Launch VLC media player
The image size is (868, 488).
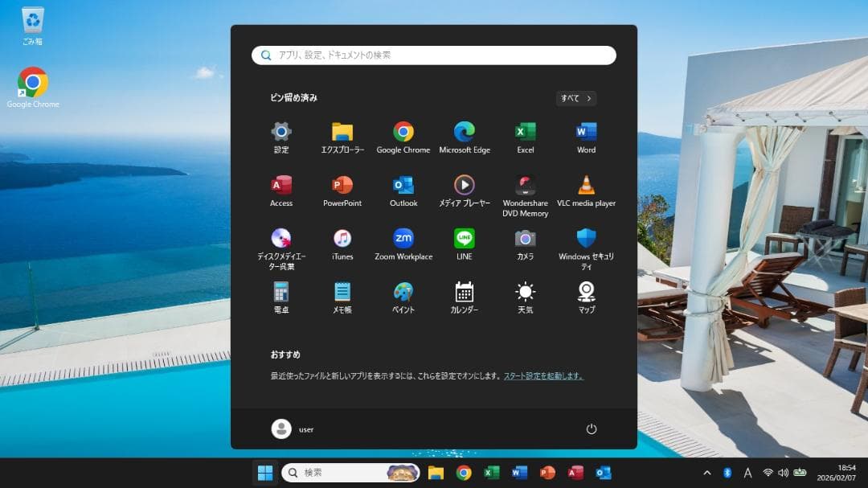coord(586,187)
